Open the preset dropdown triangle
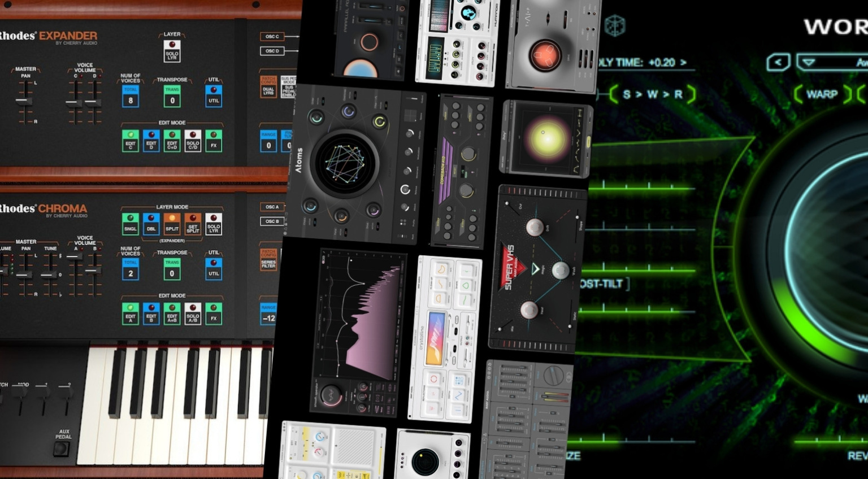The height and width of the screenshot is (479, 868). [x=809, y=62]
